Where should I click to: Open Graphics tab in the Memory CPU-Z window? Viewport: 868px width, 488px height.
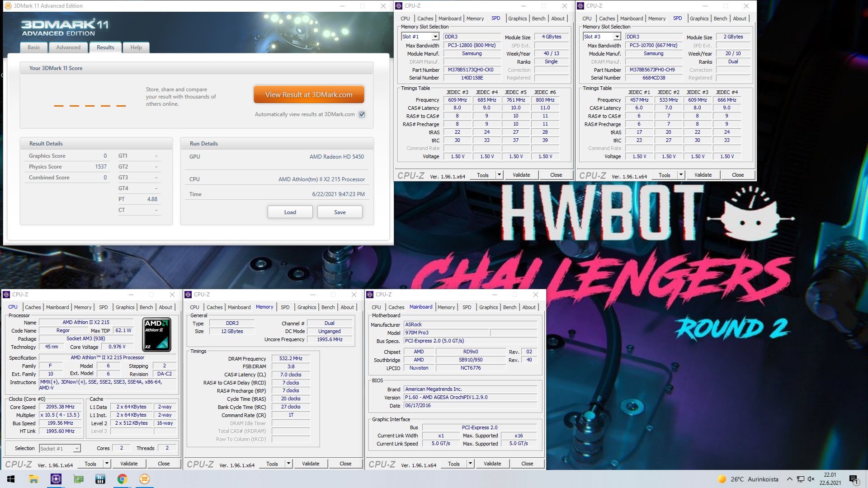pos(307,307)
